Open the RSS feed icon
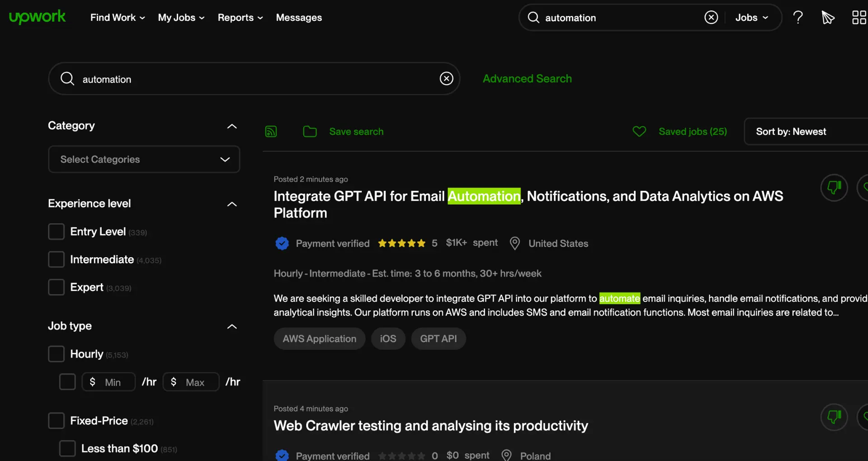This screenshot has height=461, width=868. (x=271, y=132)
